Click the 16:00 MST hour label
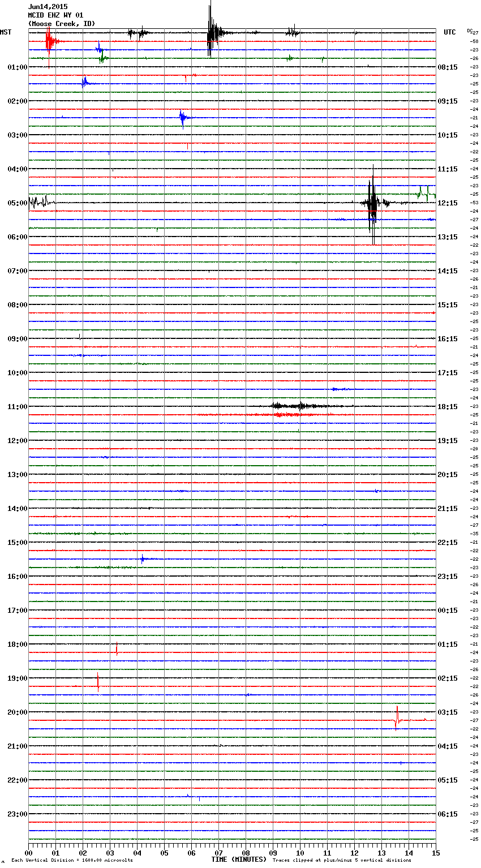This screenshot has width=481, height=868. pyautogui.click(x=18, y=577)
